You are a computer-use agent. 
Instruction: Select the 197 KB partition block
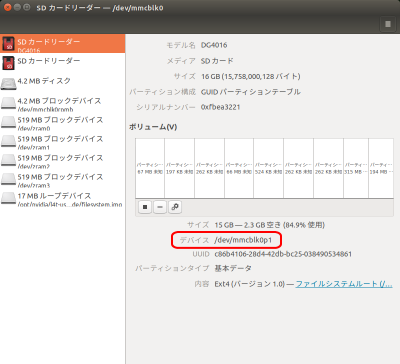(x=180, y=168)
